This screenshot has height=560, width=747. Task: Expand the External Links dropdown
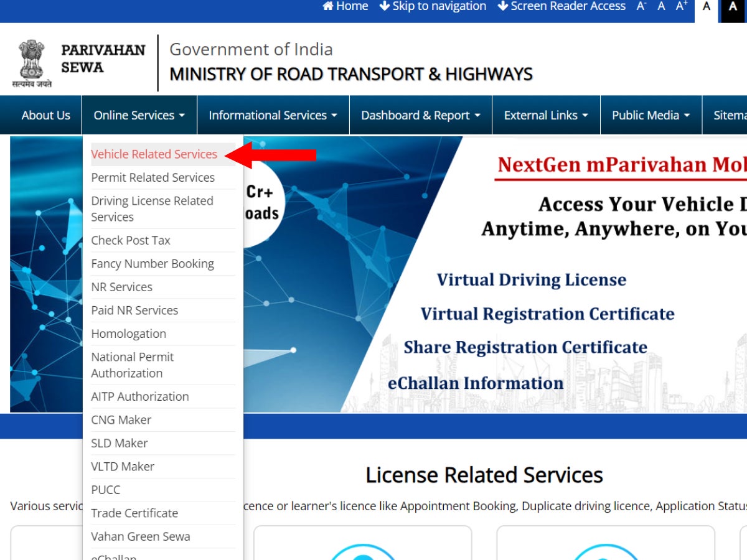(x=545, y=114)
